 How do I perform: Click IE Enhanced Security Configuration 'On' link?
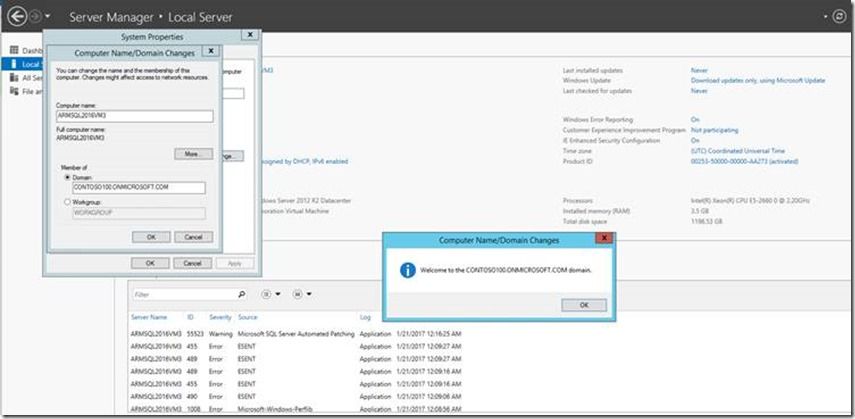(x=695, y=141)
